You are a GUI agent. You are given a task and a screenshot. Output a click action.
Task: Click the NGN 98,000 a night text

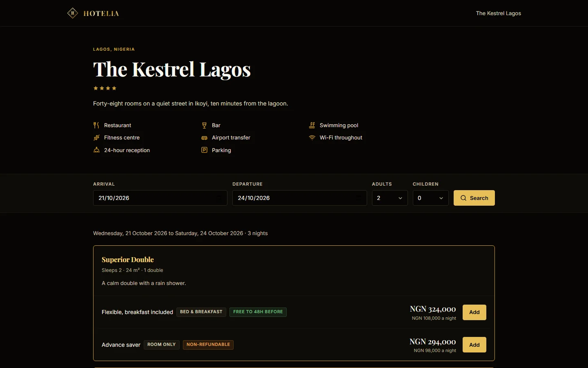(x=435, y=350)
